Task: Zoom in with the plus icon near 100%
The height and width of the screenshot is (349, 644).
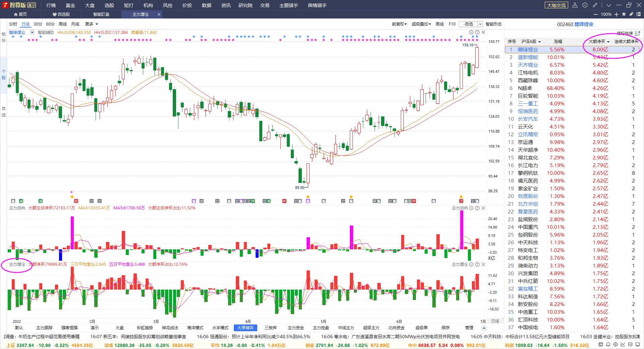Action: 616,14
